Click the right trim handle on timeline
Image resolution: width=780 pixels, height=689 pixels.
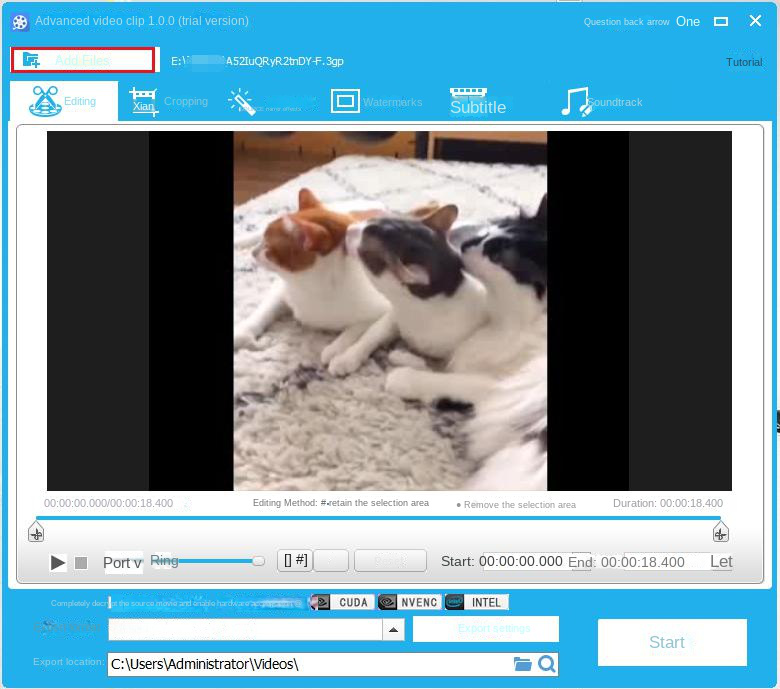(720, 533)
